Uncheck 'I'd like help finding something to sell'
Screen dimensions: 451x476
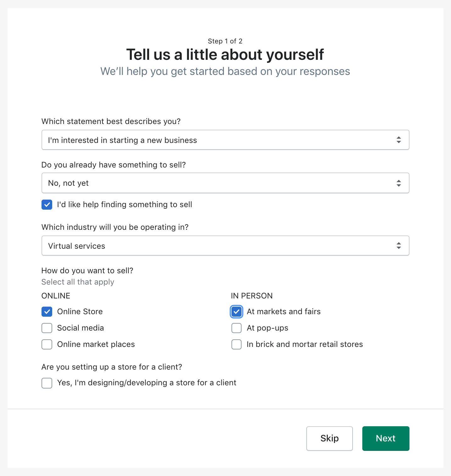[x=47, y=205]
